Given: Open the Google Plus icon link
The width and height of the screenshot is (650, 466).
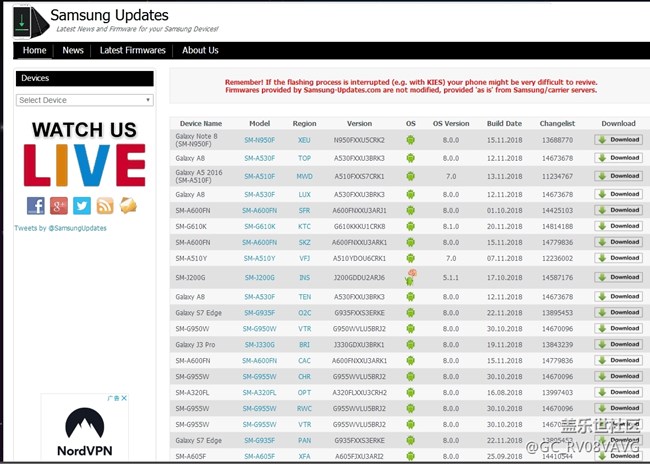Looking at the screenshot, I should click(x=59, y=205).
